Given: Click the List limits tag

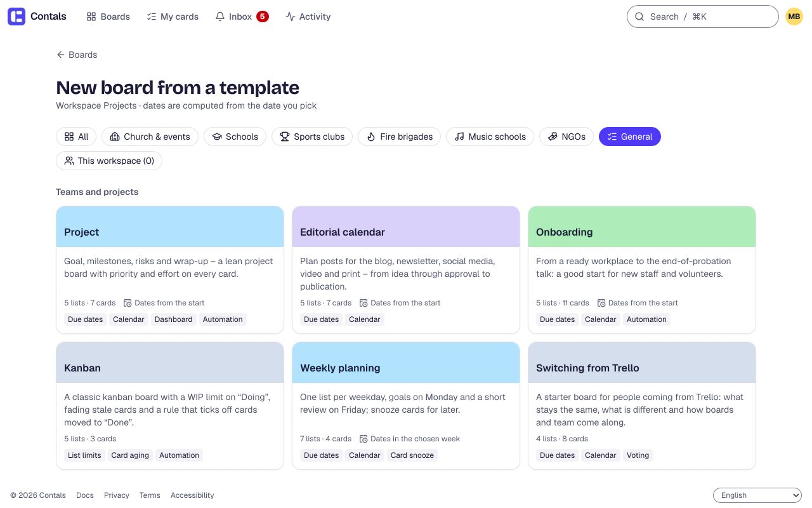Looking at the screenshot, I should click(84, 455).
